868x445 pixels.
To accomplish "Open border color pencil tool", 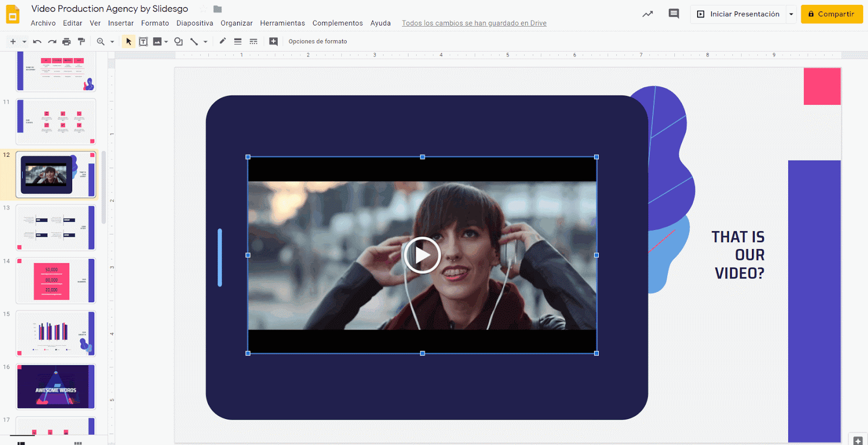I will click(x=222, y=41).
